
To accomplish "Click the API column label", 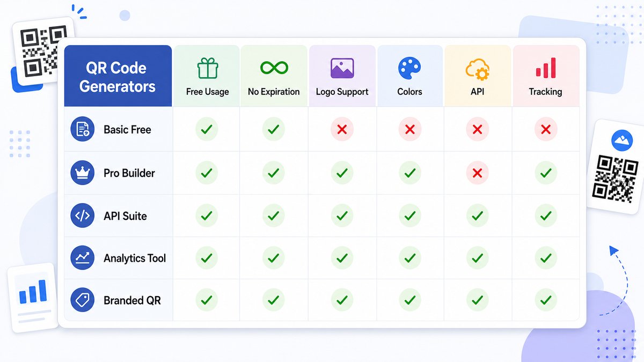I will [x=477, y=92].
